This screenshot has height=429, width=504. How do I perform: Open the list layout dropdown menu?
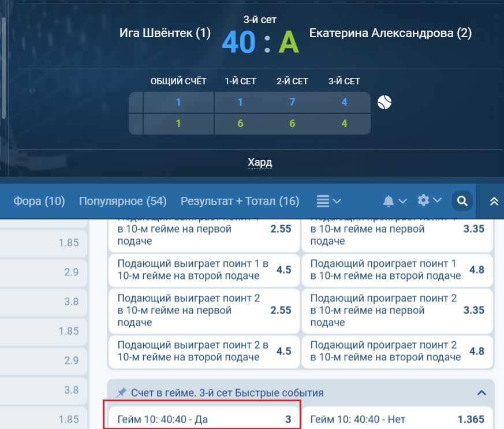[328, 201]
